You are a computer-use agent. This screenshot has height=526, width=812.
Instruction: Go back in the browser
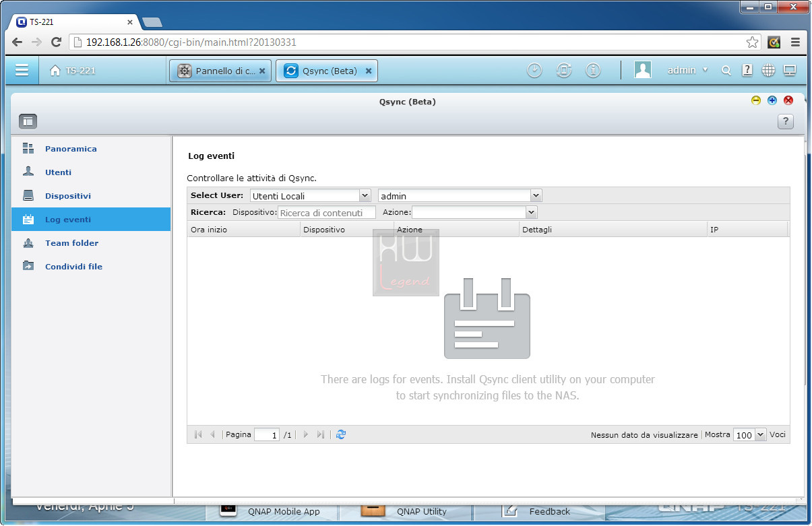(18, 42)
